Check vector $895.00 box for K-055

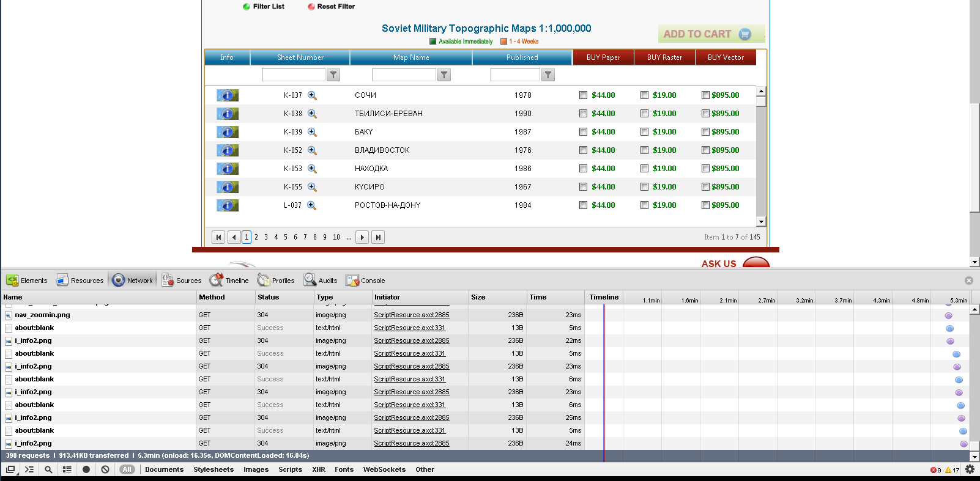point(705,187)
